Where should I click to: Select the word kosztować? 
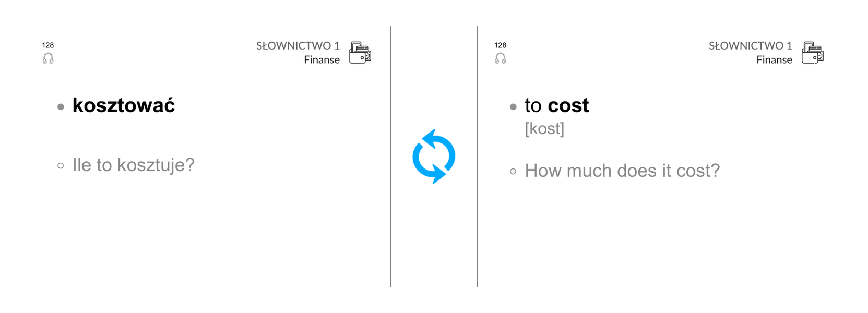point(124,105)
